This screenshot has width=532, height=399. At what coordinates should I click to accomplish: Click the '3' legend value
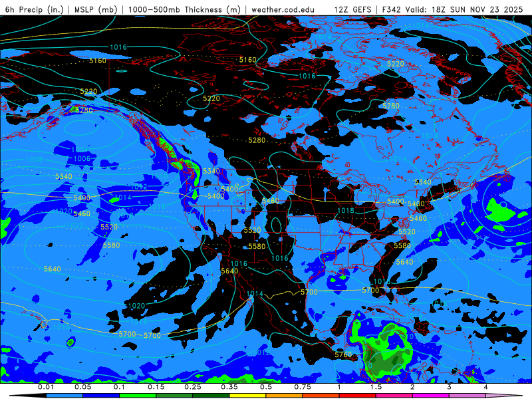click(450, 387)
